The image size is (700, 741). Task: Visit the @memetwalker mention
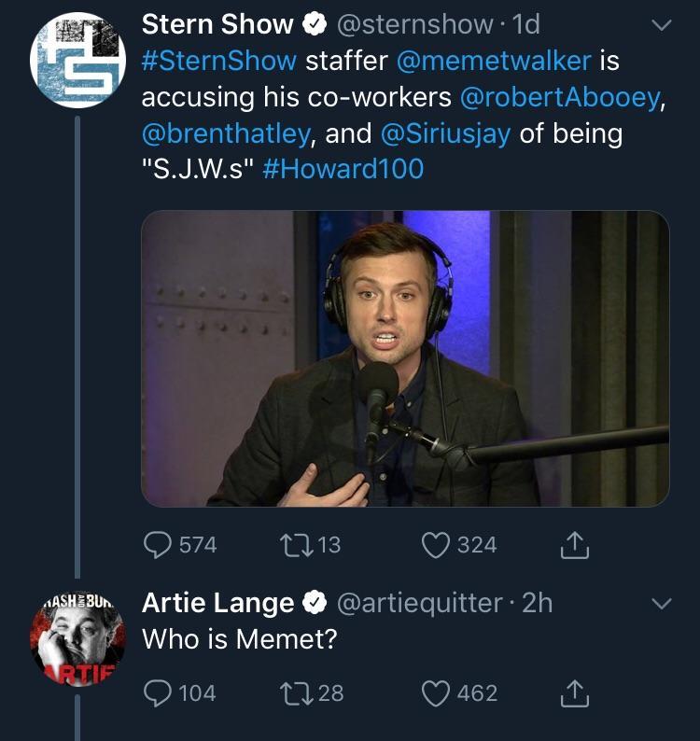point(494,62)
